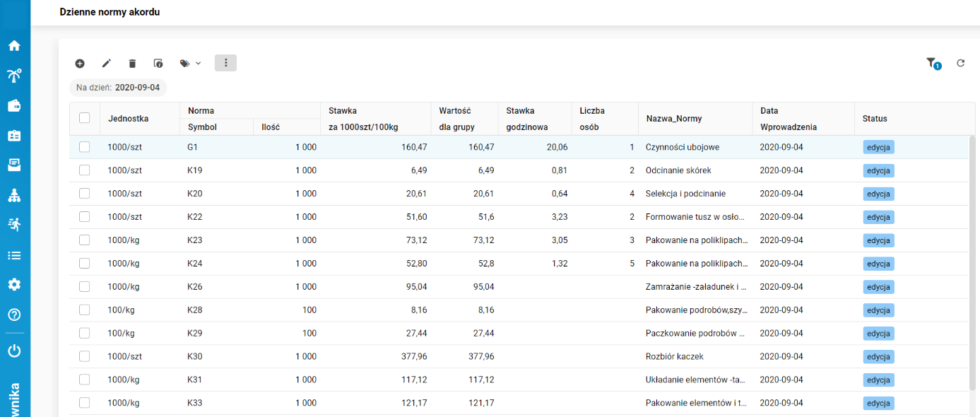980x417 pixels.
Task: Tick the checkbox for row K20
Action: (x=85, y=194)
